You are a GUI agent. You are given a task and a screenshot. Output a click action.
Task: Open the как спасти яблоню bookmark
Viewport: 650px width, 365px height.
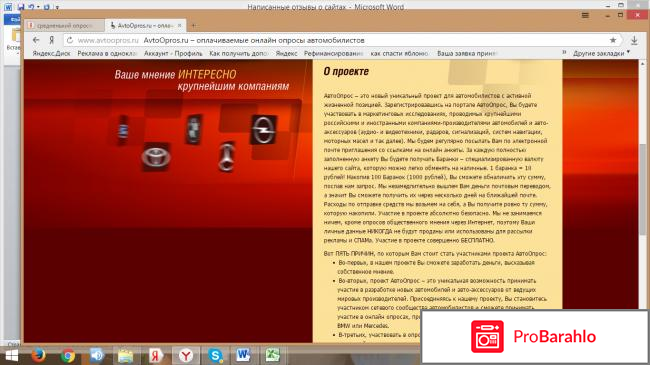[400, 54]
